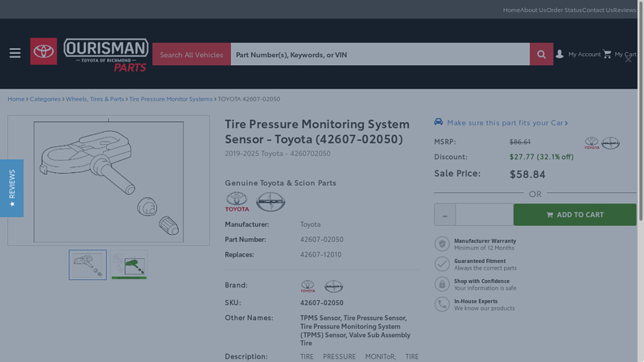Click the Guaranteed Fitment checkmark icon
The height and width of the screenshot is (362, 644).
point(442,264)
